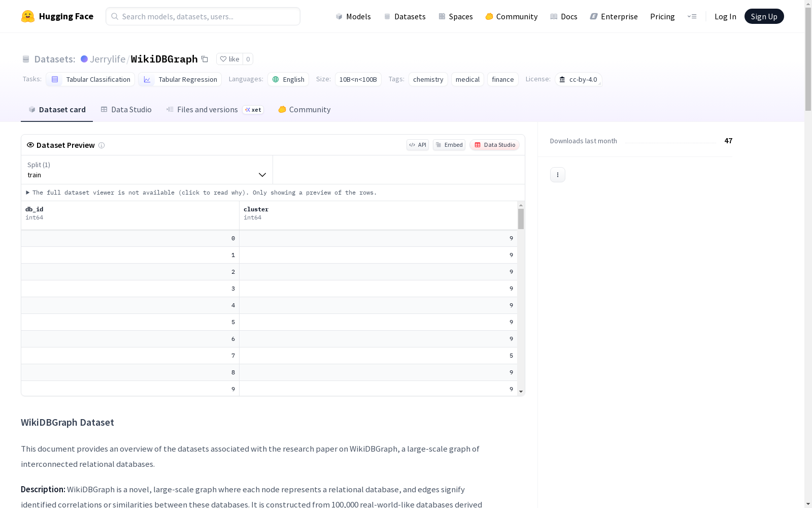Open the dataset Community tab

click(304, 110)
